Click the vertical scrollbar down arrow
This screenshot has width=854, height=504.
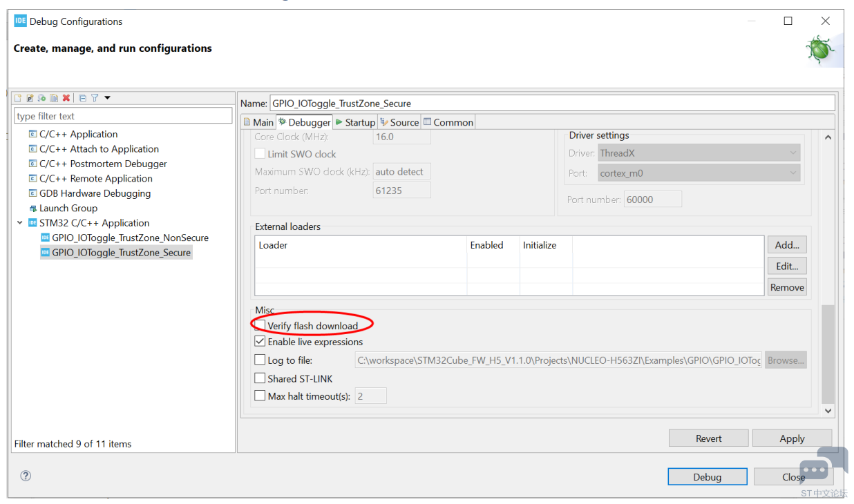[x=828, y=410]
